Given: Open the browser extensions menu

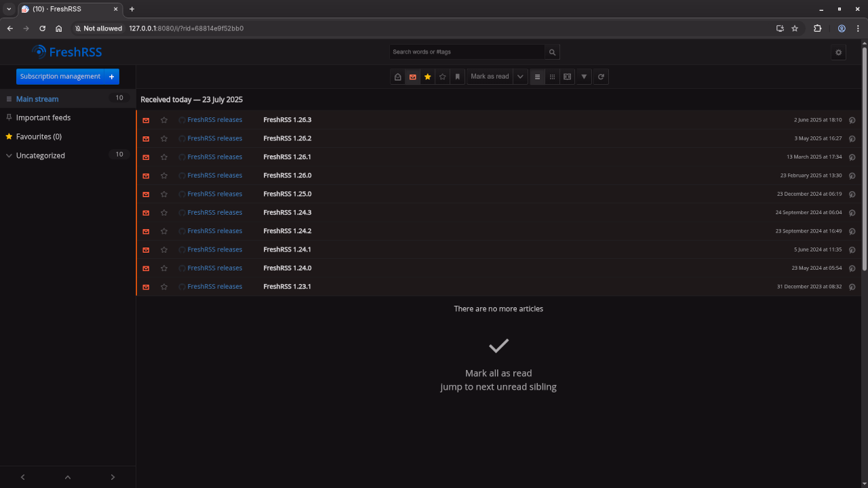Looking at the screenshot, I should tap(817, 28).
